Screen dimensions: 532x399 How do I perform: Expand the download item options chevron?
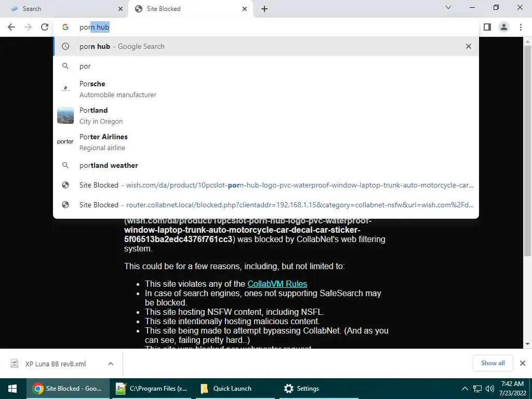click(111, 364)
